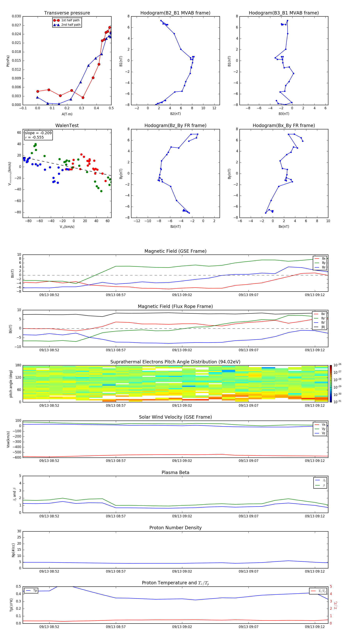Click 'pitch angle (deg)' y-axis label
Viewport: 351px width, 644px height.
(11, 384)
